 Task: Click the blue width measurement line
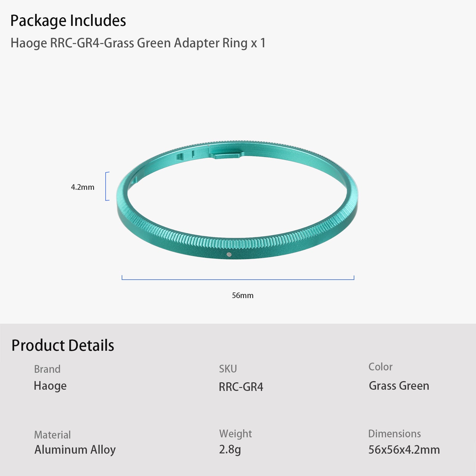[238, 279]
